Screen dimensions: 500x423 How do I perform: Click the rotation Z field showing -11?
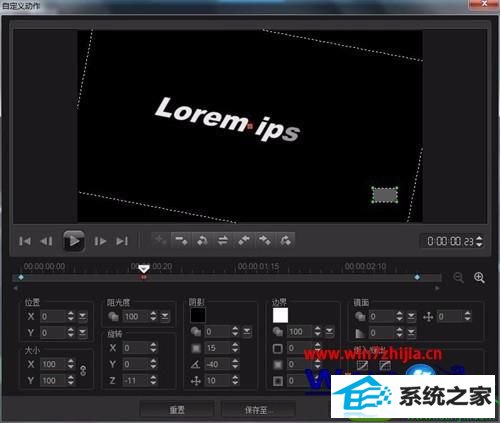[x=135, y=380]
